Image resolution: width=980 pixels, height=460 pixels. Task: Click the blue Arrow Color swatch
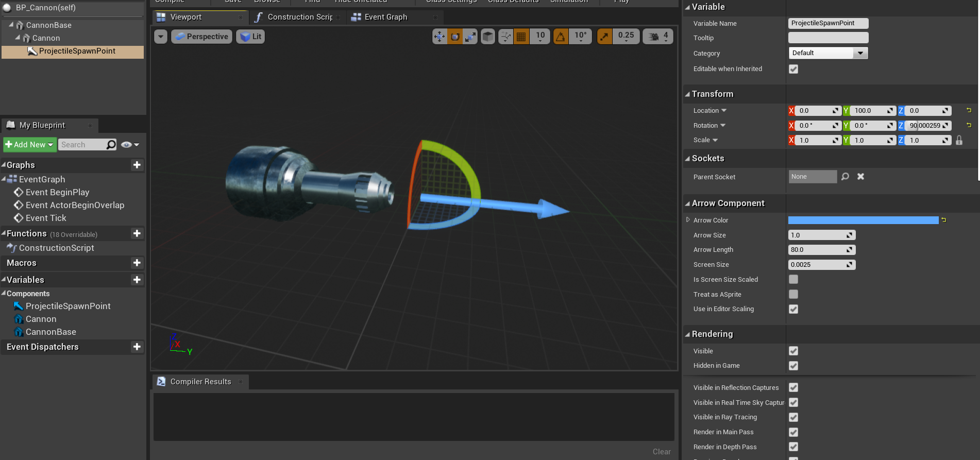pos(863,220)
